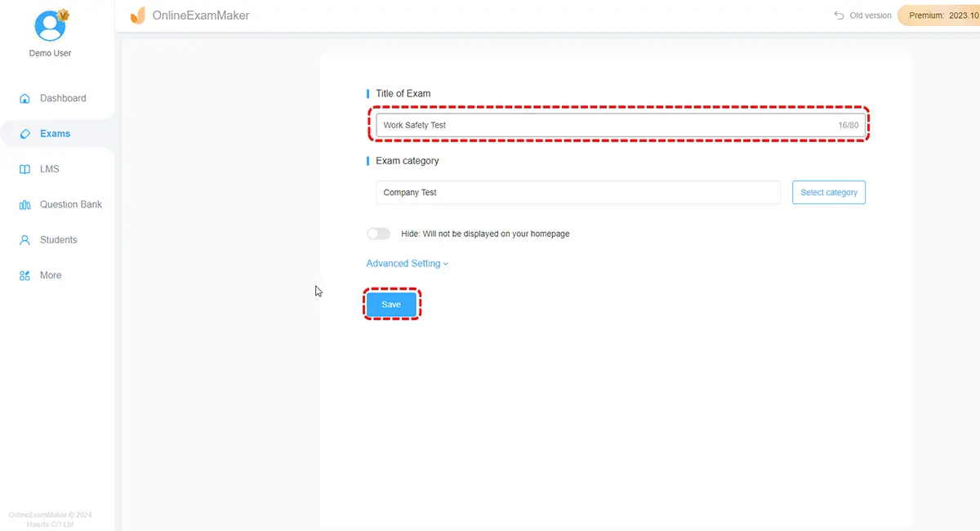Click the OnlineExamMaker leaf logo
Screen dimensions: 980x531
coord(138,16)
